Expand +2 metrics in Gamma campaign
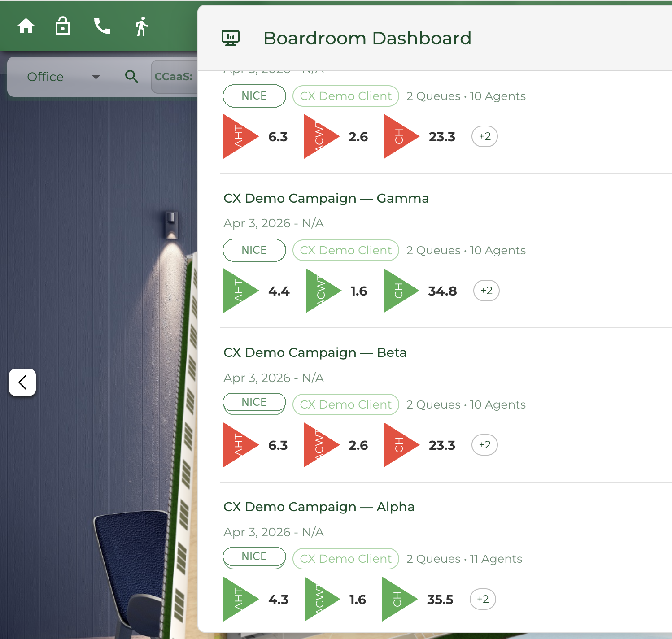Image resolution: width=672 pixels, height=639 pixels. tap(486, 291)
